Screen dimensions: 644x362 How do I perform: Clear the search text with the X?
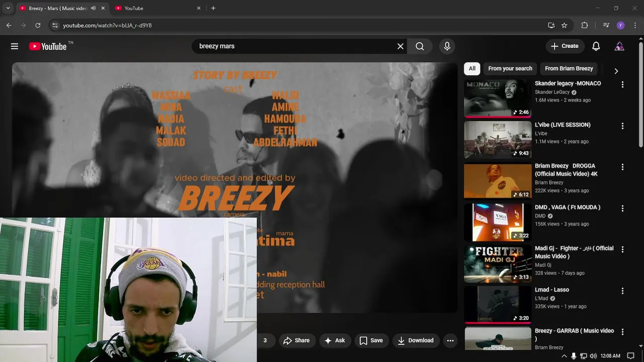[400, 46]
